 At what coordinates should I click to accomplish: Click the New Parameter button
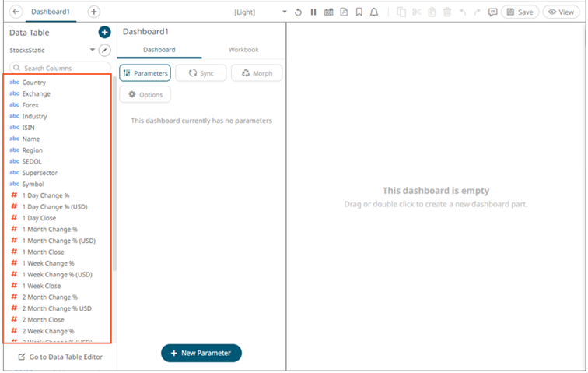201,353
